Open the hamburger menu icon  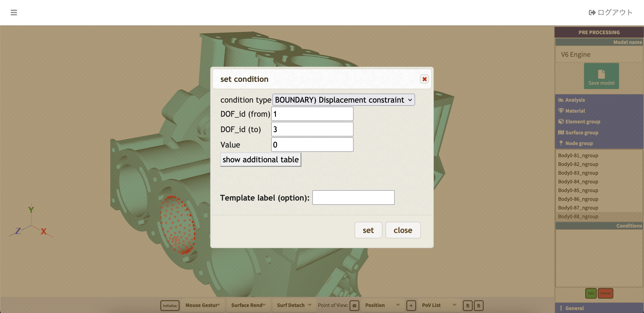pos(14,13)
